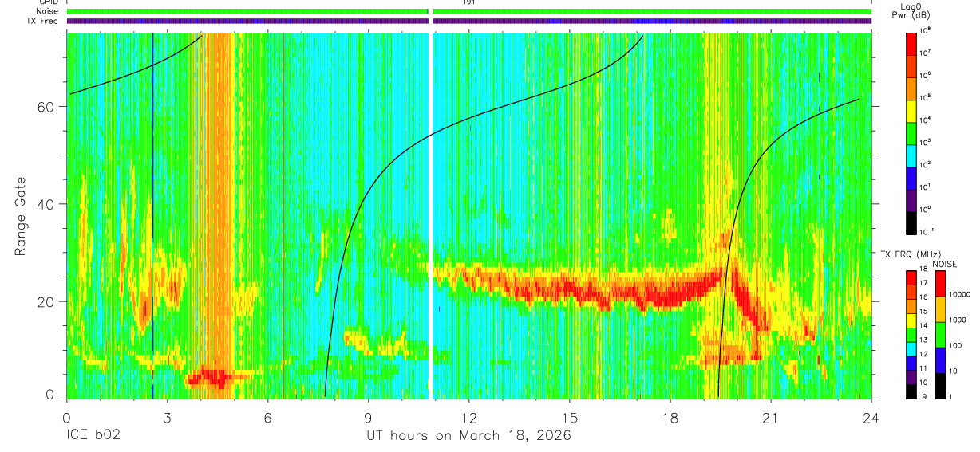This screenshot has height=452, width=980.
Task: Click the Range Gate tick label "40"
Action: click(45, 204)
